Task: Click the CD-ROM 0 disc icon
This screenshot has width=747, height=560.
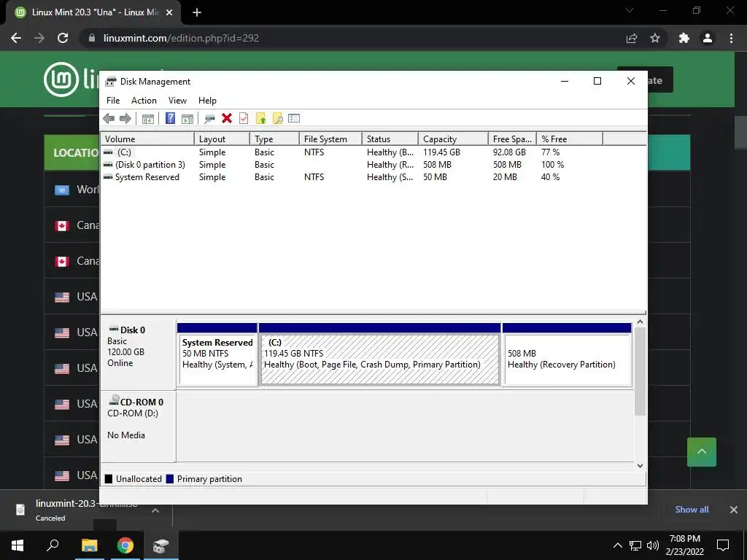Action: [x=114, y=400]
